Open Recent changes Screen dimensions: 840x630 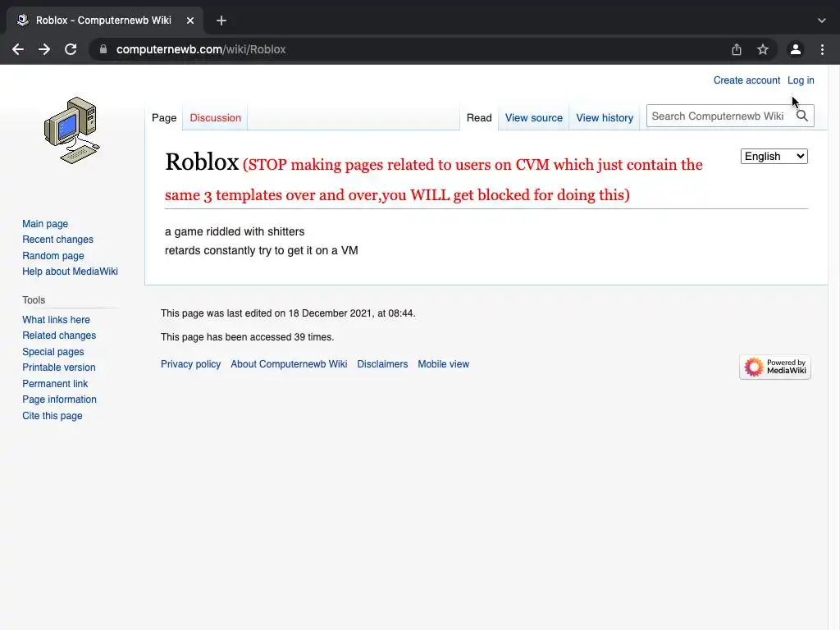click(x=58, y=240)
